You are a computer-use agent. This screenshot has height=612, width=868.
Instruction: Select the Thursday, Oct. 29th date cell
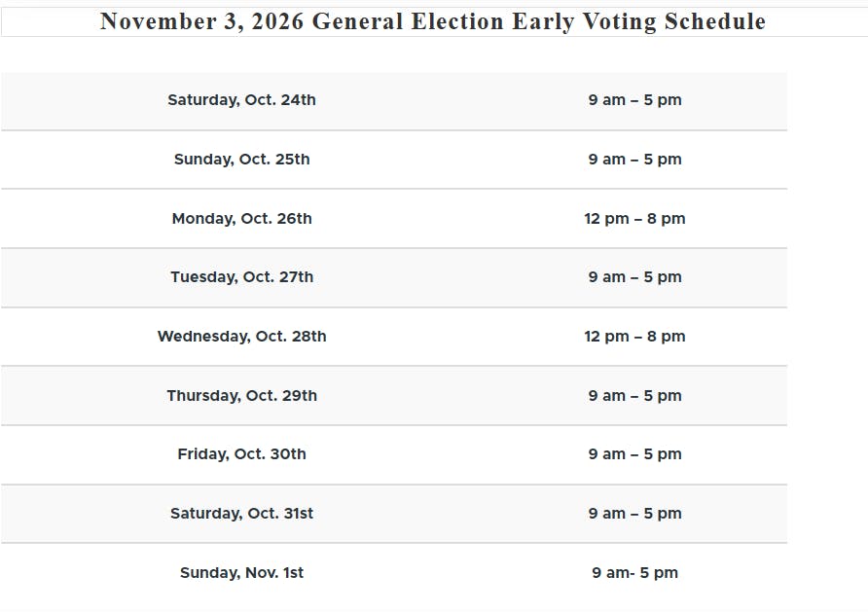click(242, 396)
